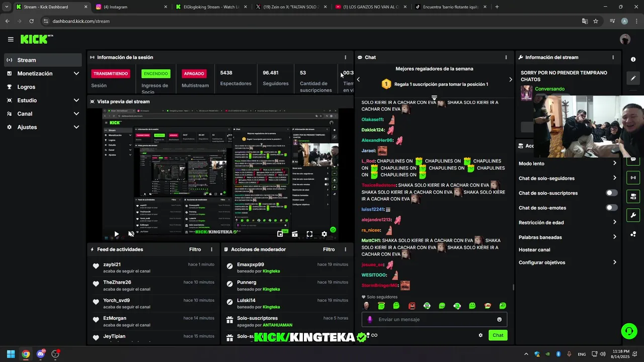Click Yorch_svd9 in activity feed
The height and width of the screenshot is (362, 644).
pyautogui.click(x=116, y=300)
